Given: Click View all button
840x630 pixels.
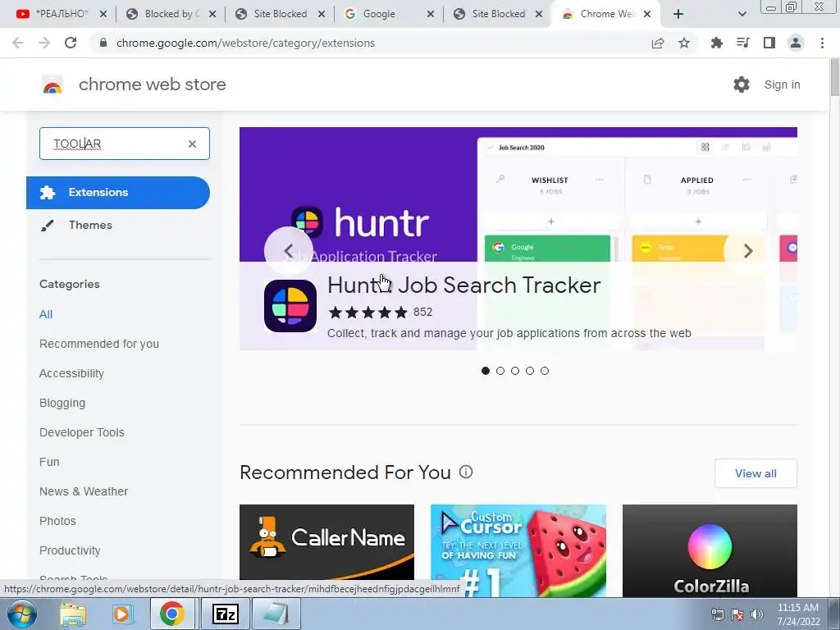Looking at the screenshot, I should pyautogui.click(x=756, y=473).
